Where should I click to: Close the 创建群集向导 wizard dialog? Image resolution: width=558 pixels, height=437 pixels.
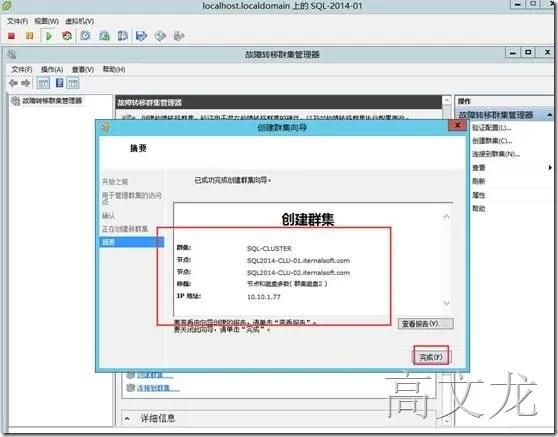pos(457,125)
